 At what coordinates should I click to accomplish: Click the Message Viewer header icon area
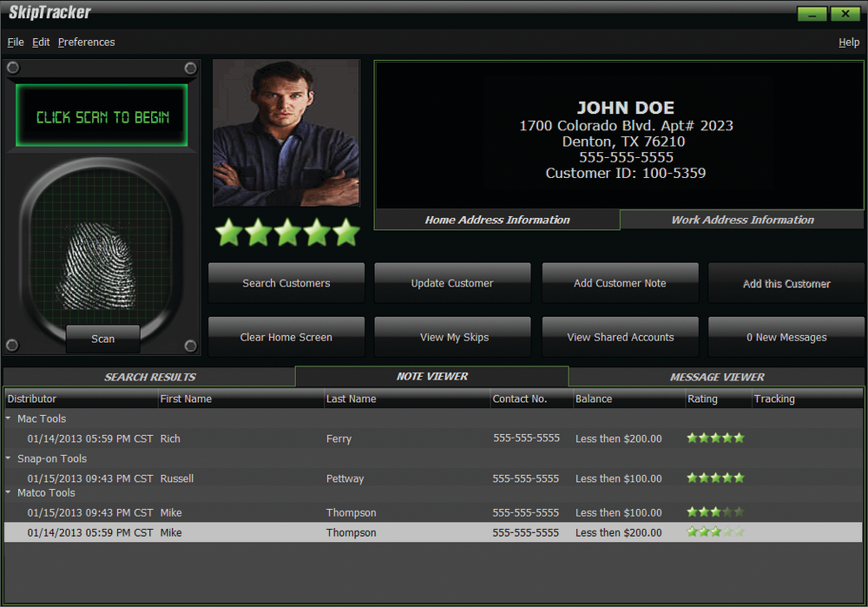coord(716,377)
